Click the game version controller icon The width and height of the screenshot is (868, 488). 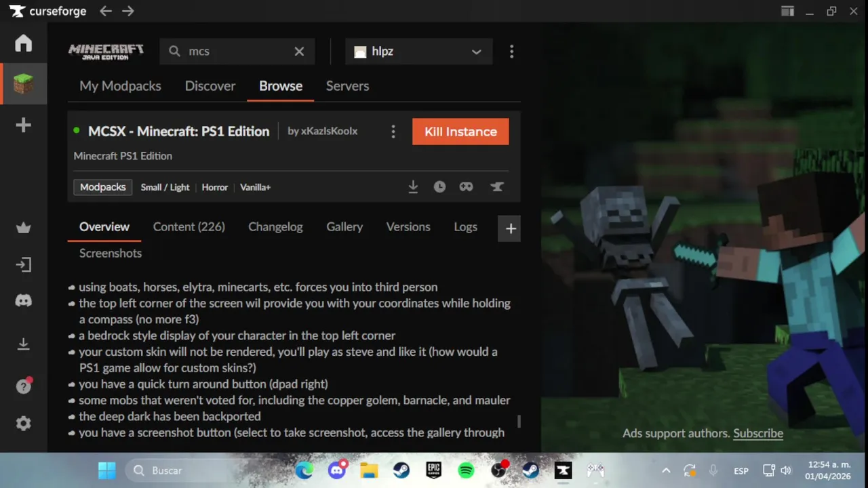pos(466,186)
